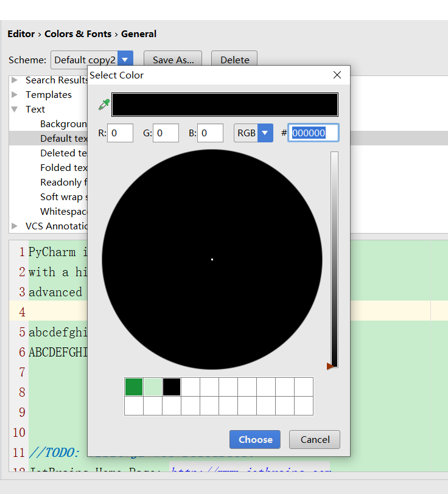
Task: Click the large black color preview bar
Action: tap(225, 105)
